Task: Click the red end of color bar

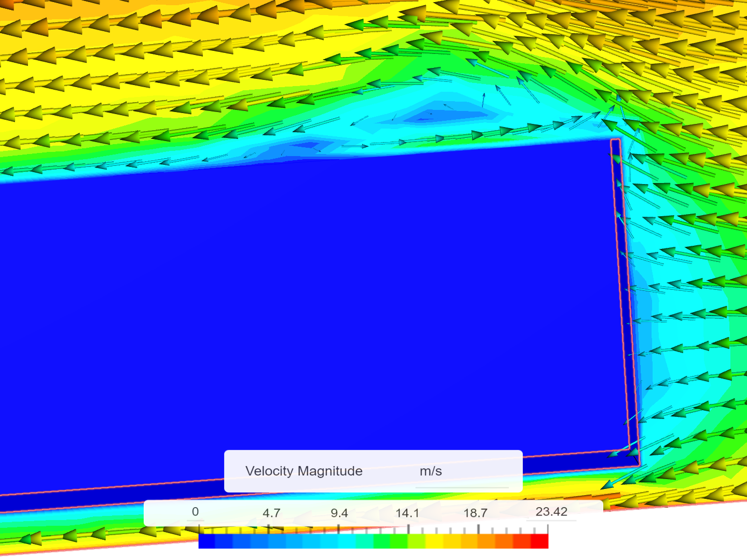Action: point(539,541)
